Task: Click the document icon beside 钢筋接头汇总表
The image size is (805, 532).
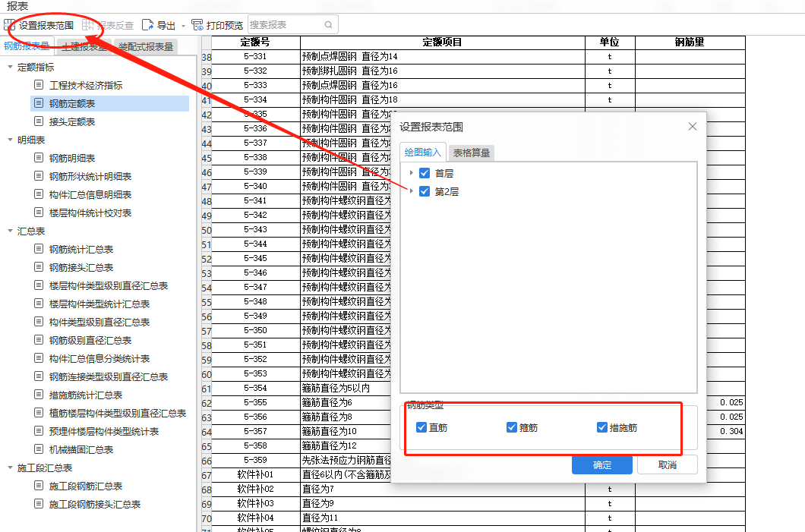Action: [x=39, y=267]
